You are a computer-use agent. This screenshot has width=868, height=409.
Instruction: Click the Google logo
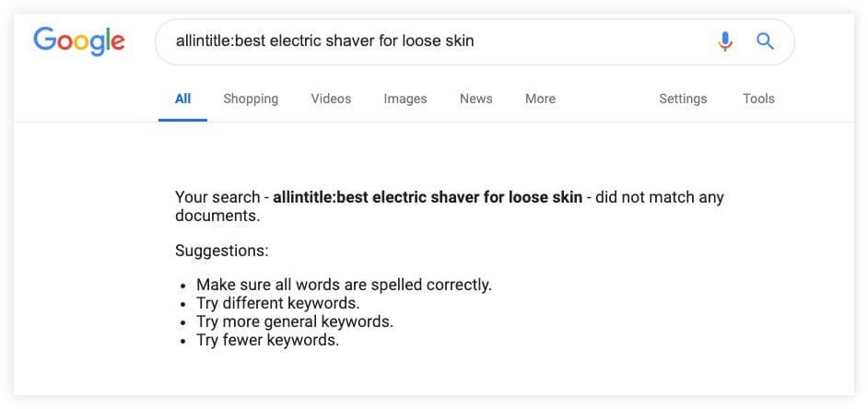pos(79,41)
